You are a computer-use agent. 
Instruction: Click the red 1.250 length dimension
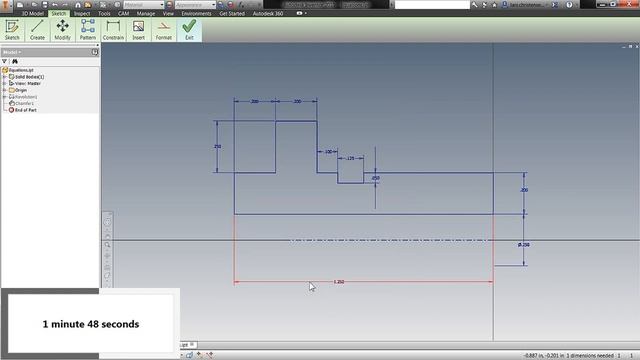(x=339, y=282)
